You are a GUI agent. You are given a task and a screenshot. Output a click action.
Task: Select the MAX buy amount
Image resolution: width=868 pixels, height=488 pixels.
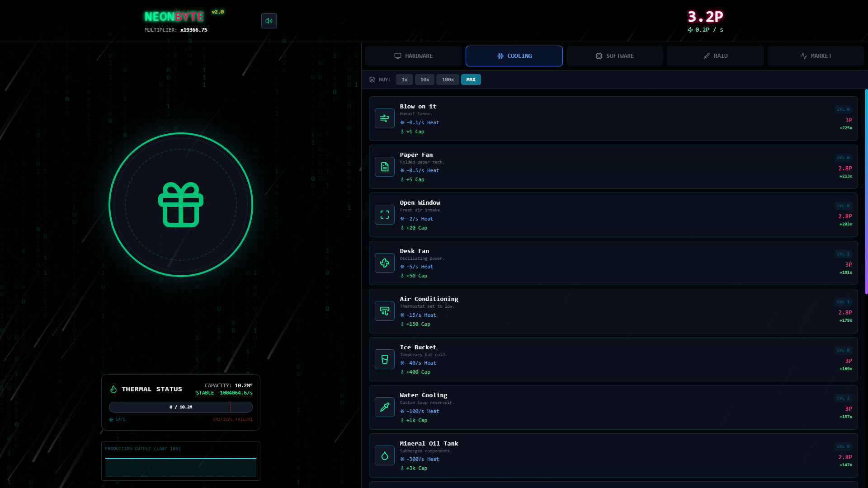[x=471, y=80]
